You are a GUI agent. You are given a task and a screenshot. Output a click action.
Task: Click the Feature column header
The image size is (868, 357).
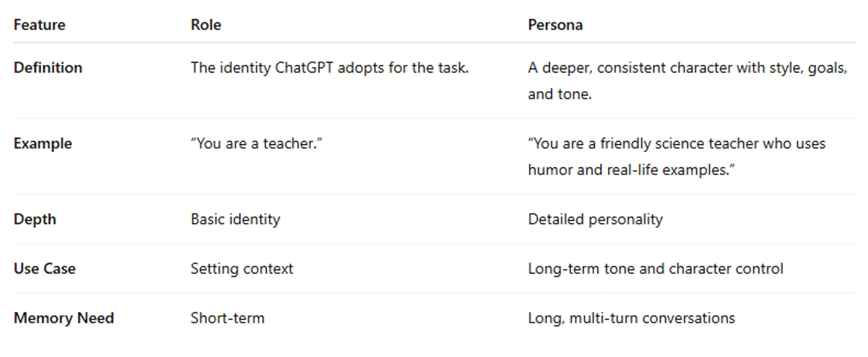(39, 24)
